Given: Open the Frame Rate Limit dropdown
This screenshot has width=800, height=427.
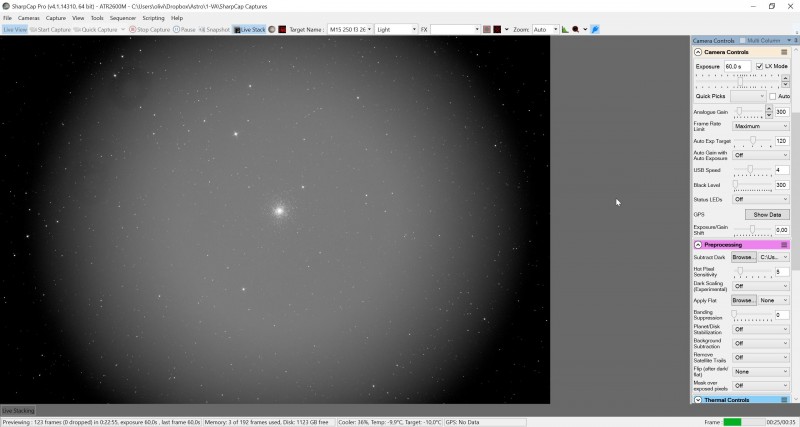Looking at the screenshot, I should (x=761, y=126).
